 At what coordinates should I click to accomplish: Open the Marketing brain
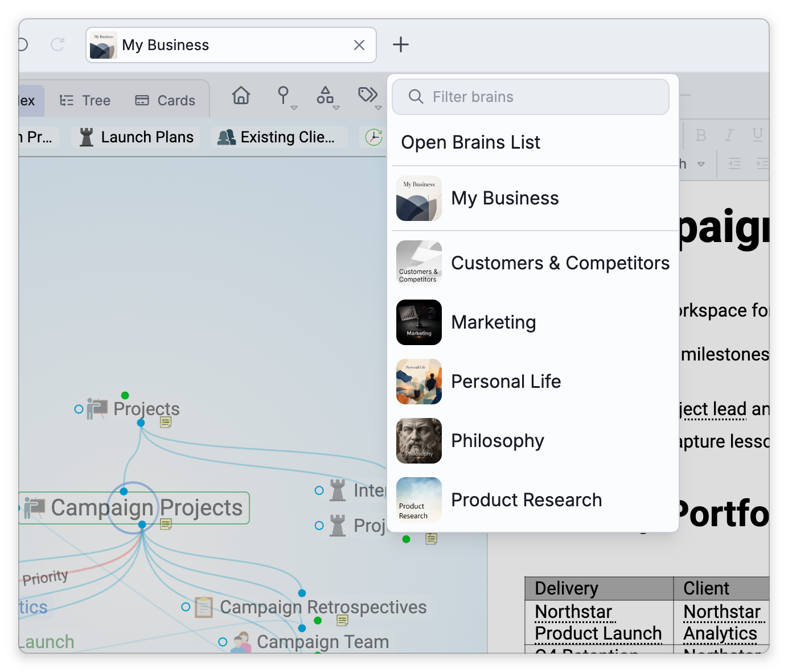coord(533,322)
